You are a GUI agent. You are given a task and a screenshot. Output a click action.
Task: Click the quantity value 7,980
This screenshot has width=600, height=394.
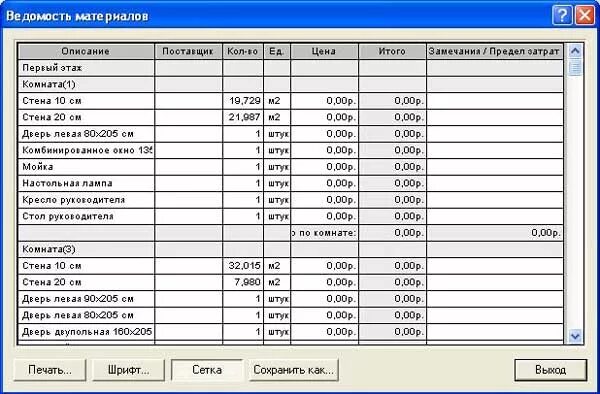click(249, 282)
